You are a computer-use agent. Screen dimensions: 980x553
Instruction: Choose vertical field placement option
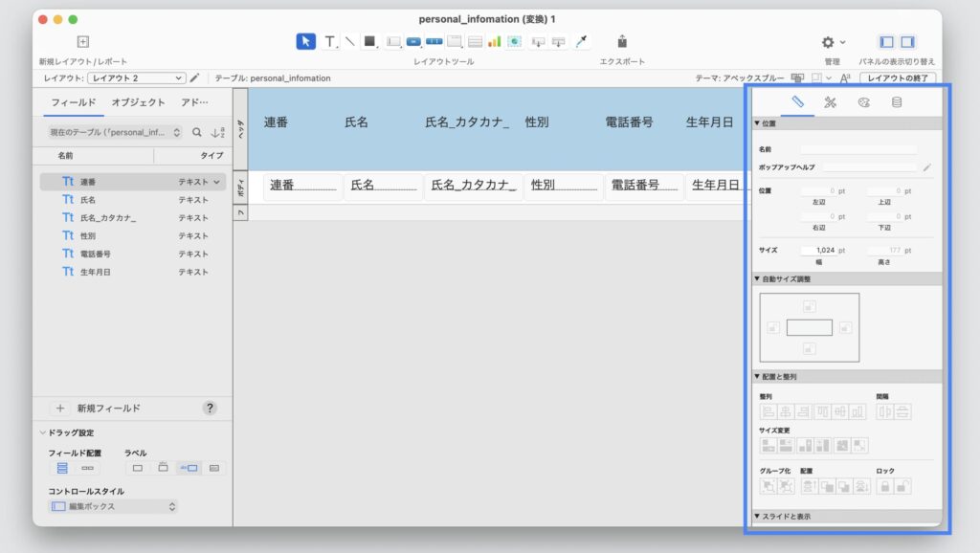[62, 468]
